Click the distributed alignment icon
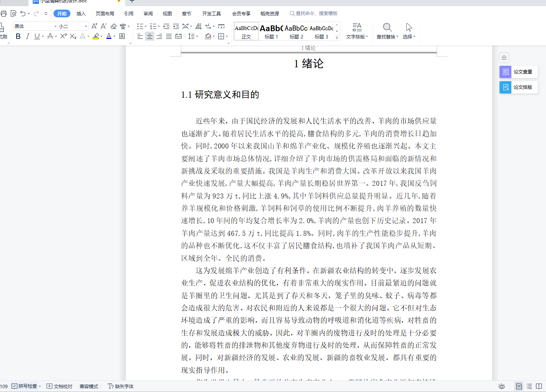546x392 pixels. click(179, 36)
